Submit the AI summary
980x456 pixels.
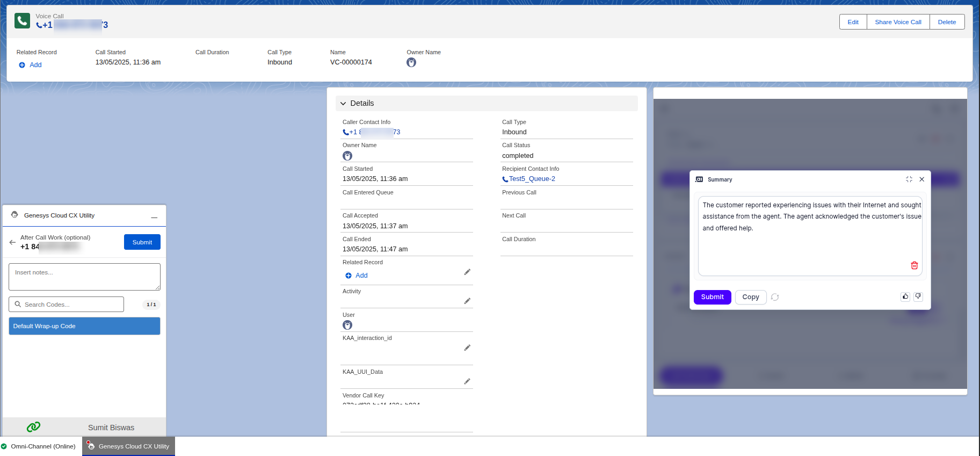[712, 297]
